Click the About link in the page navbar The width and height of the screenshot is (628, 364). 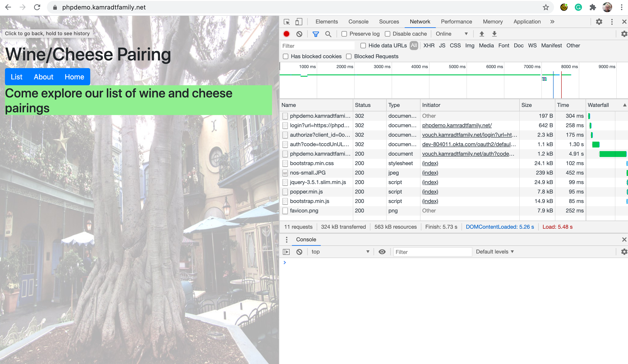pyautogui.click(x=43, y=77)
